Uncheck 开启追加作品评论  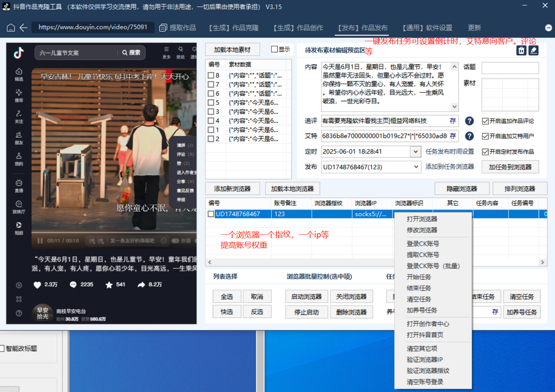click(485, 121)
